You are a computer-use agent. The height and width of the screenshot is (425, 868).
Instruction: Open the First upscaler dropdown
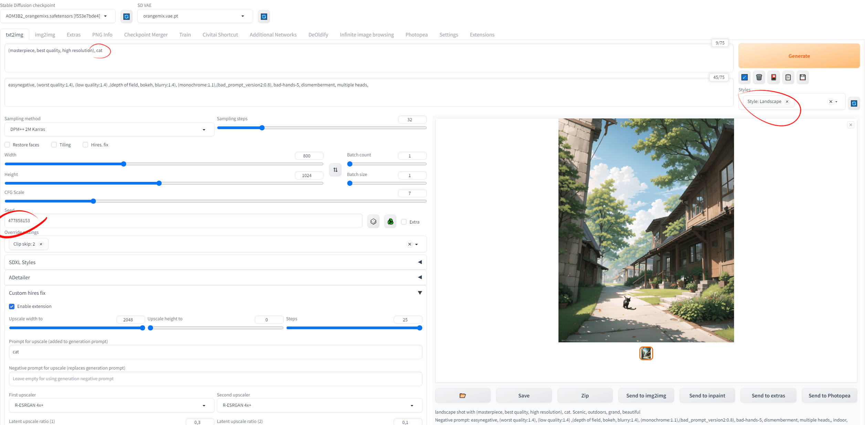[112, 405]
